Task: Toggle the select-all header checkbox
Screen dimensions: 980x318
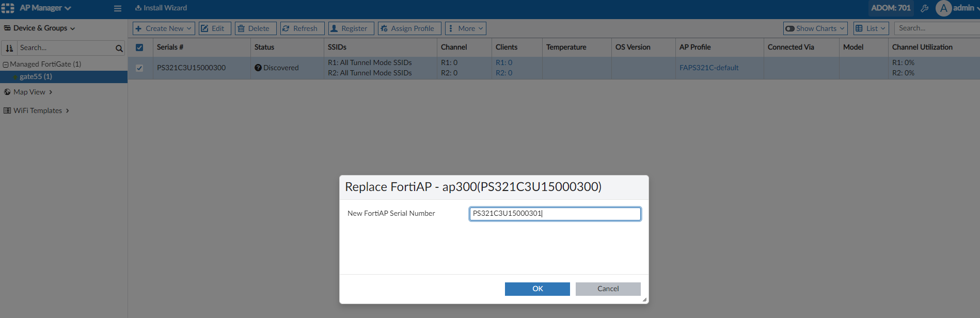Action: coord(139,47)
